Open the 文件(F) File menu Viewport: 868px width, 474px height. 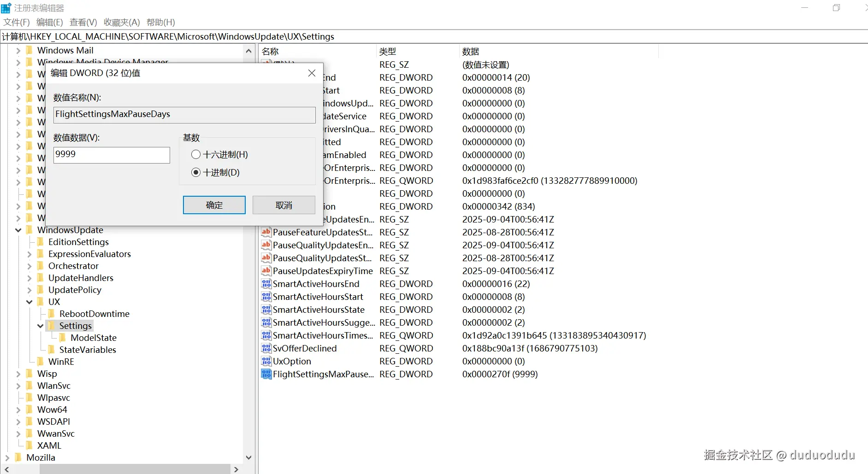click(17, 22)
